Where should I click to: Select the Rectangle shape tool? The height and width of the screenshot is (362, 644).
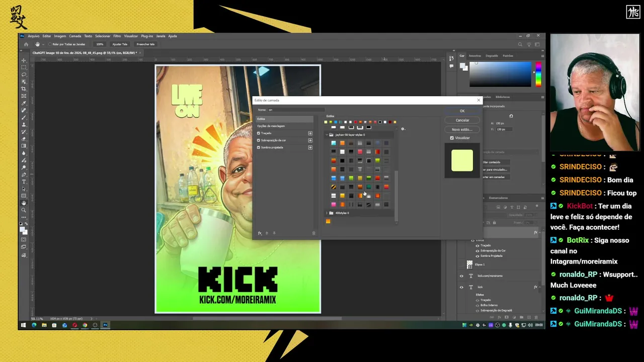point(24,196)
